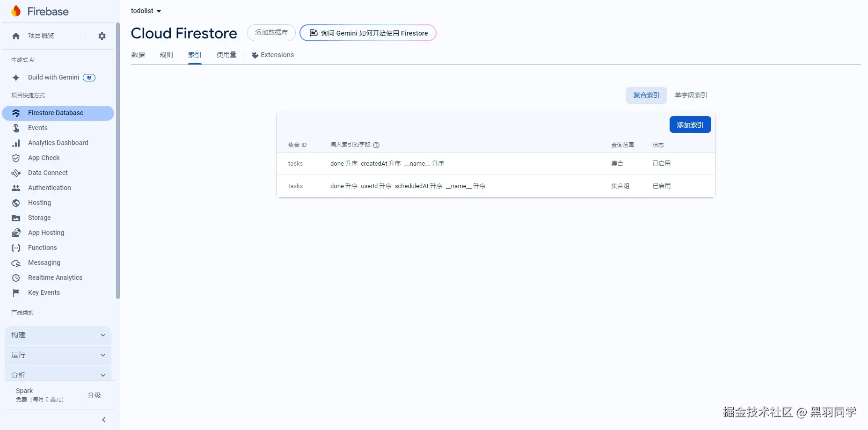Click the Build with Gemini sparkle icon
The height and width of the screenshot is (430, 868).
16,78
